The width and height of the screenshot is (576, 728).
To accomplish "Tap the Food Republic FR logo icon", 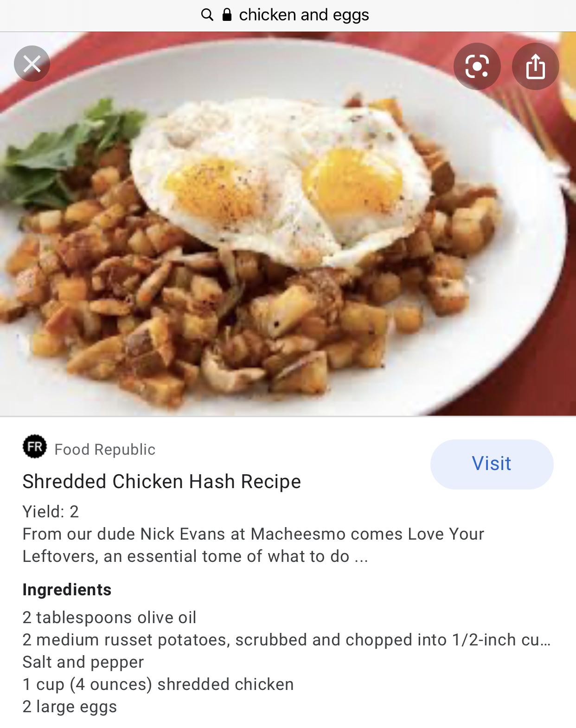I will [35, 446].
